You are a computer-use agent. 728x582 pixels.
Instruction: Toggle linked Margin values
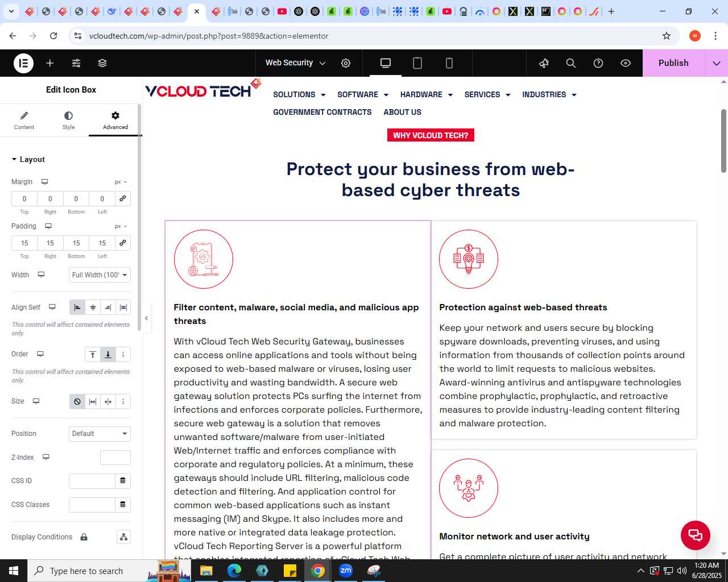click(123, 198)
